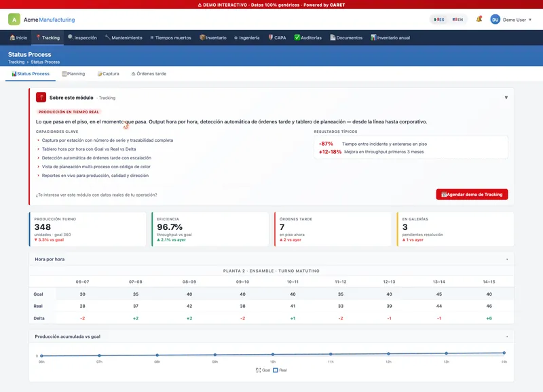Switch to the Planning tab
The width and height of the screenshot is (543, 392).
73,74
